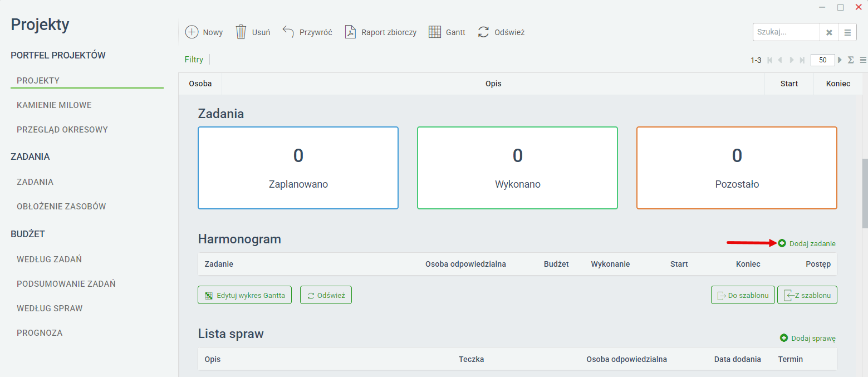Click the Teczka column in Lista spraw
This screenshot has width=868, height=377.
click(471, 359)
